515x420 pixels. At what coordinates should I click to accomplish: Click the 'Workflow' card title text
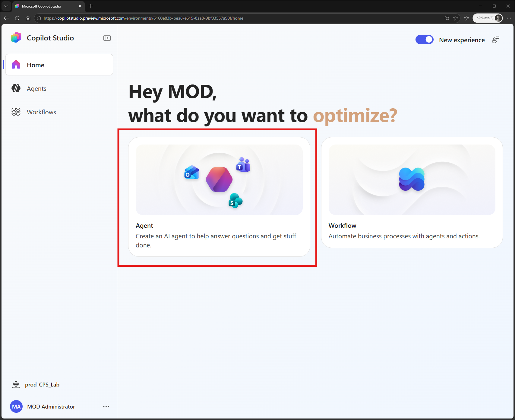click(x=342, y=225)
